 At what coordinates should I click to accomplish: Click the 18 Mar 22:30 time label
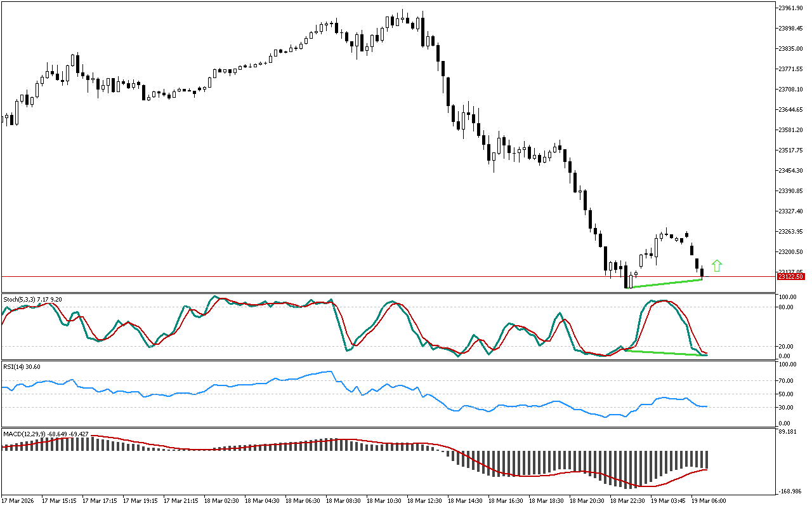coord(627,501)
